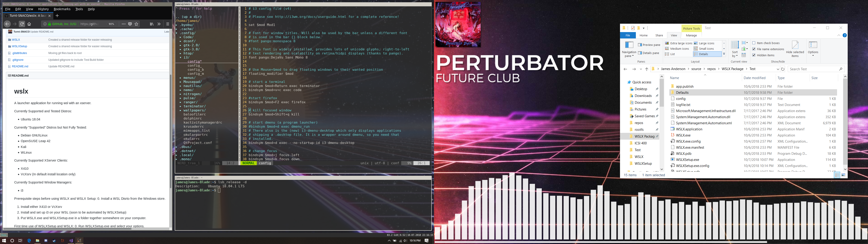Uncheck File name extensions
This screenshot has height=244, width=868.
point(754,49)
